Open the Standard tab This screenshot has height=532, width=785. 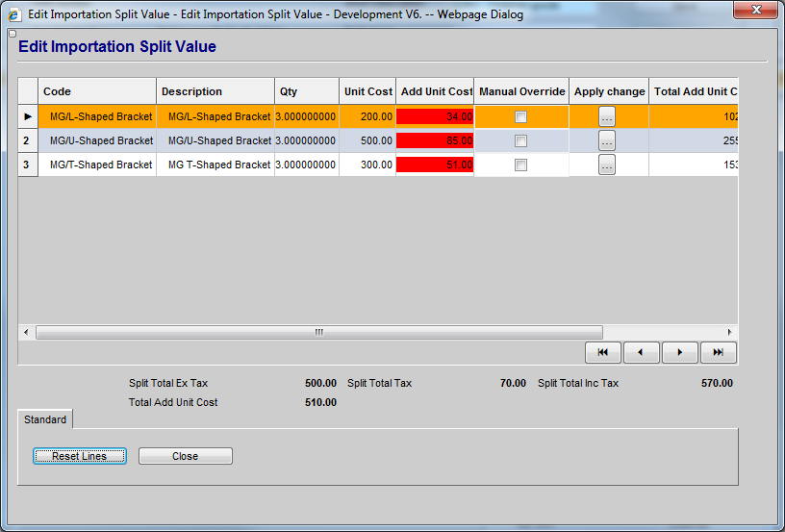tap(45, 419)
